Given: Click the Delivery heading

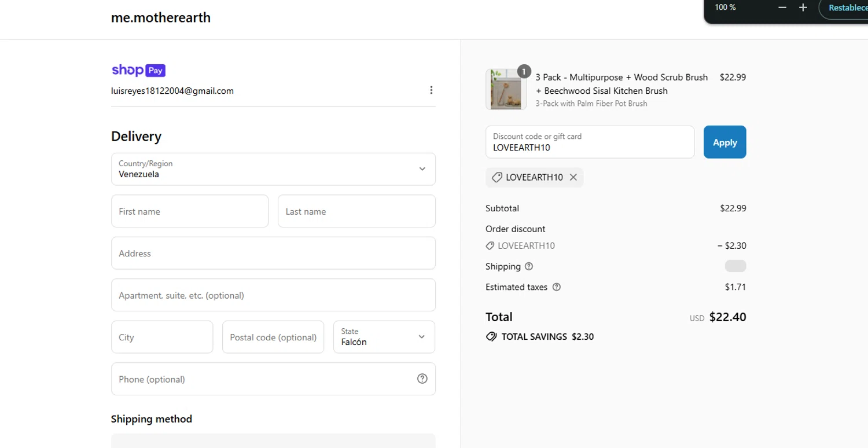Looking at the screenshot, I should point(136,137).
